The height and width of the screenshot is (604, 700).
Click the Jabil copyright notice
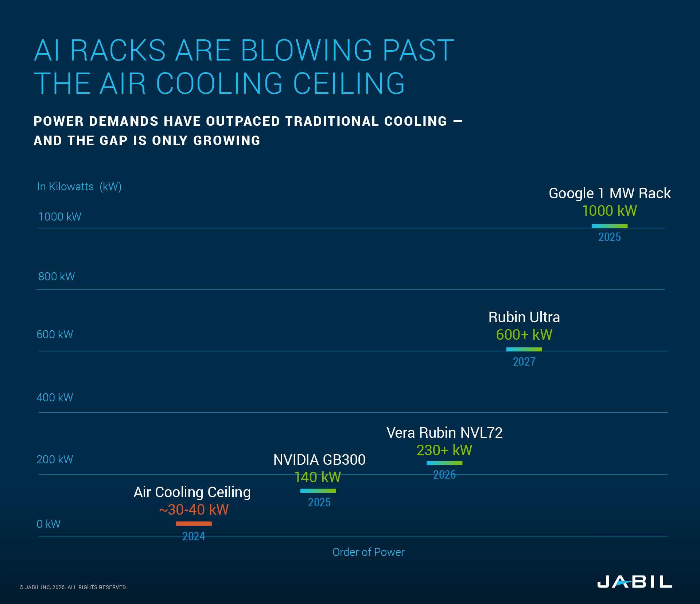click(73, 587)
